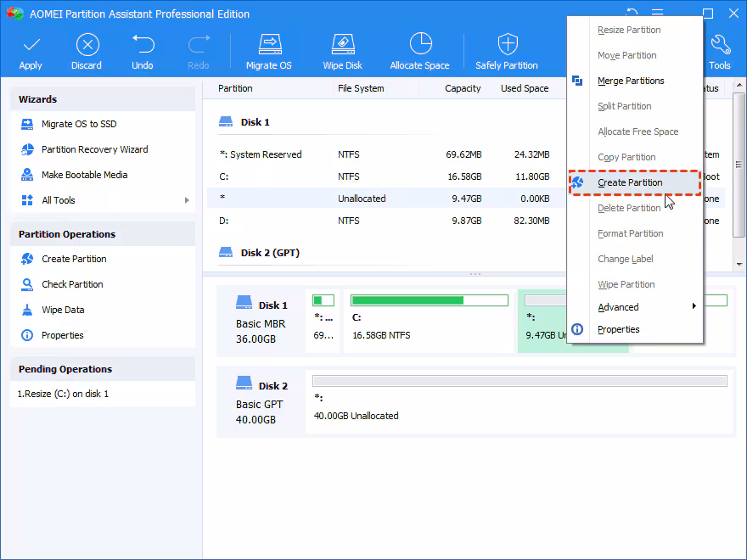Select the 40.00GB Unallocated block on Disk 2
This screenshot has height=560, width=747.
[x=520, y=402]
